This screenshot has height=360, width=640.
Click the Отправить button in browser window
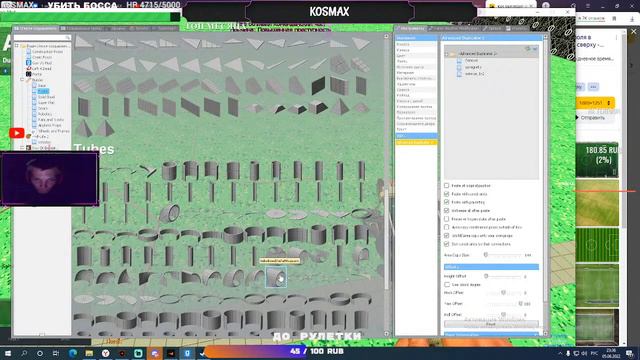point(593,118)
